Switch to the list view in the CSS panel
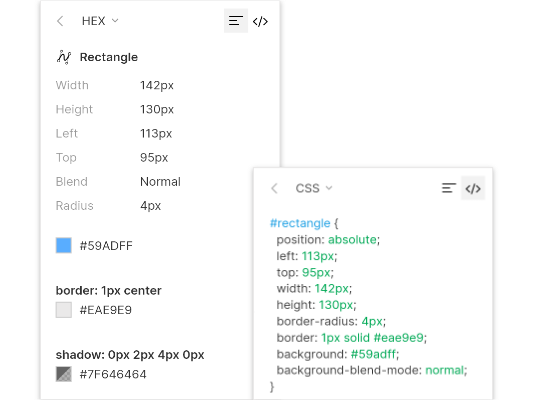Screen dimensions: 533x400 tap(449, 188)
